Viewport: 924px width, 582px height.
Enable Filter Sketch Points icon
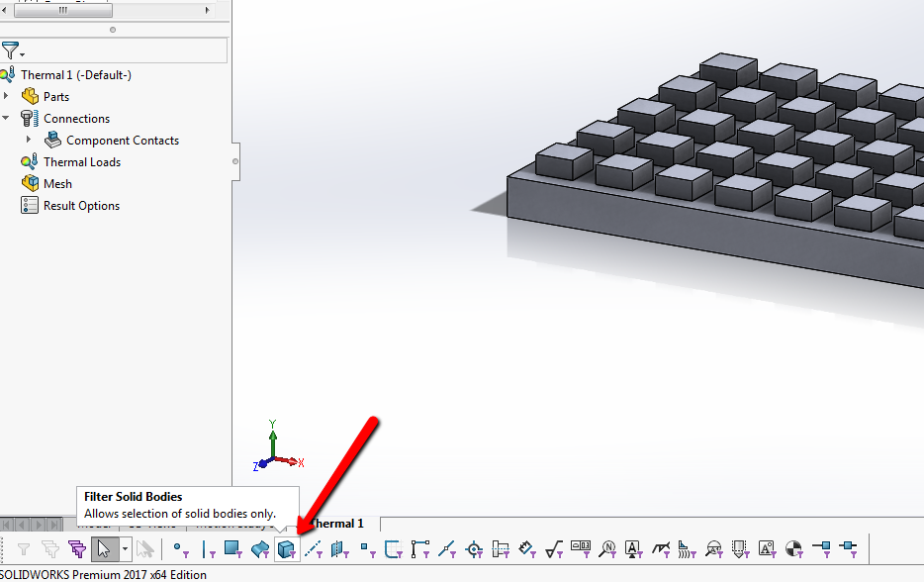pyautogui.click(x=368, y=549)
